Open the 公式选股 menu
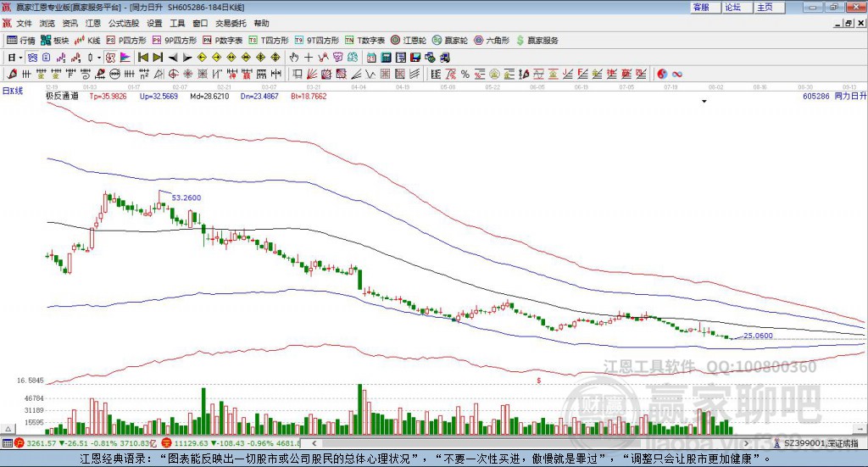The height and width of the screenshot is (467, 868). click(x=124, y=23)
